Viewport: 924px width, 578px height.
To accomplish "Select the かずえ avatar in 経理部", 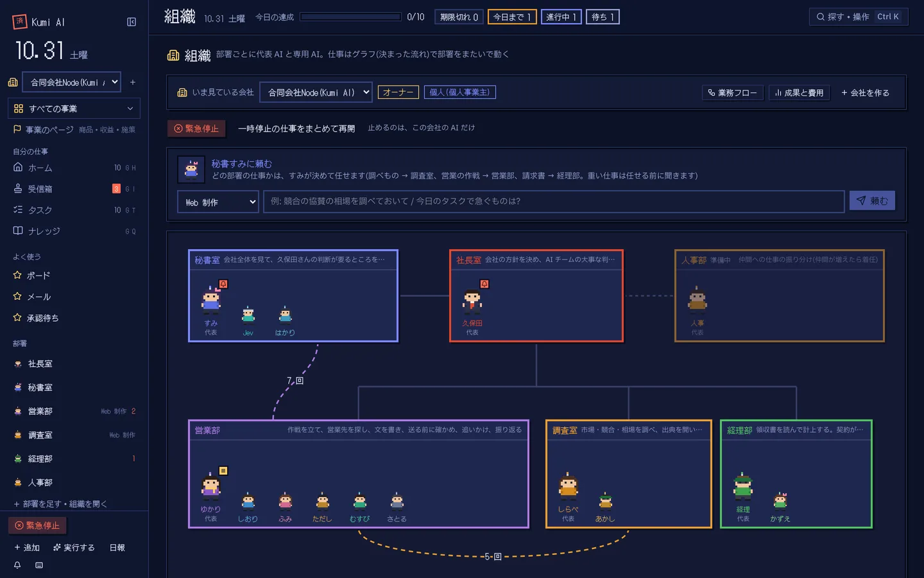I will coord(780,502).
